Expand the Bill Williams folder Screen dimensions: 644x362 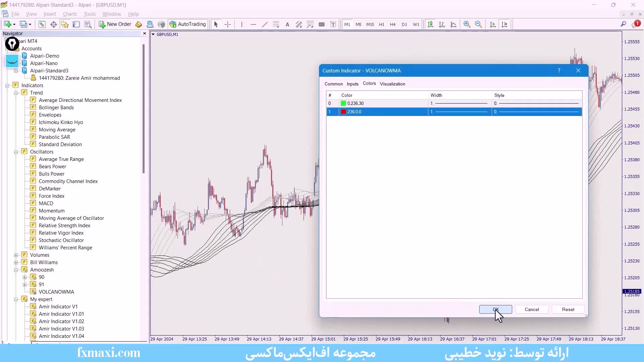pos(16,262)
